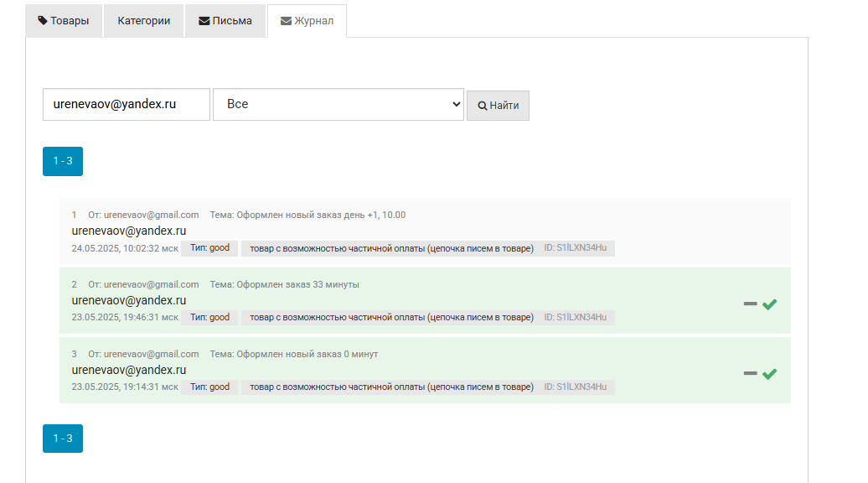This screenshot has width=868, height=483.
Task: Click the minus icon on entry 3
Action: 750,373
